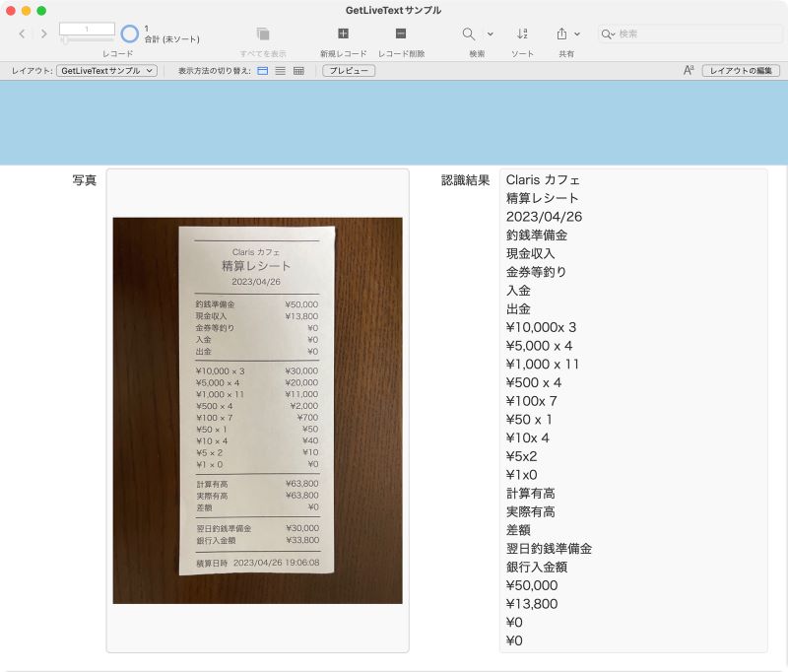The height and width of the screenshot is (672, 788).
Task: Click the '¥5,000 x 4' result line
Action: point(539,346)
